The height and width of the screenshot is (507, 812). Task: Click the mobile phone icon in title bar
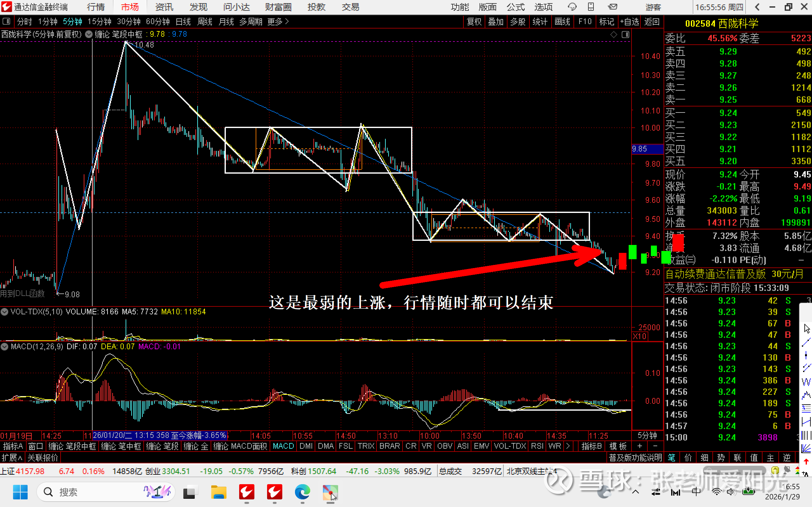tap(591, 7)
